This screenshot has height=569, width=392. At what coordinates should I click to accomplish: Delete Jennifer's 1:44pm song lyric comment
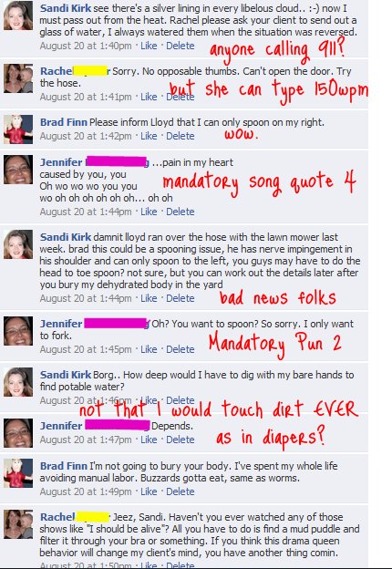181,212
